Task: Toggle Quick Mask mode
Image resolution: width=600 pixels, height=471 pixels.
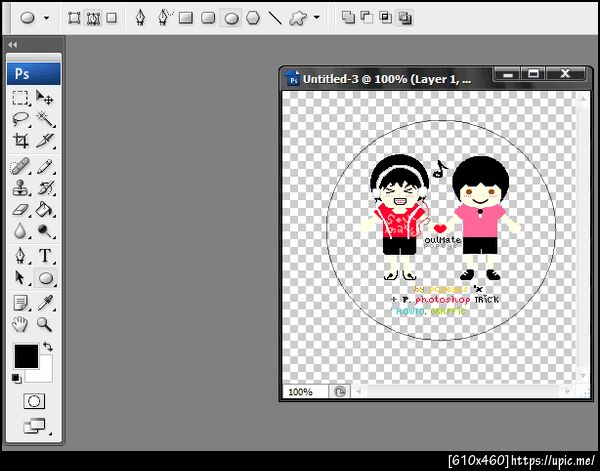Action: tap(34, 401)
